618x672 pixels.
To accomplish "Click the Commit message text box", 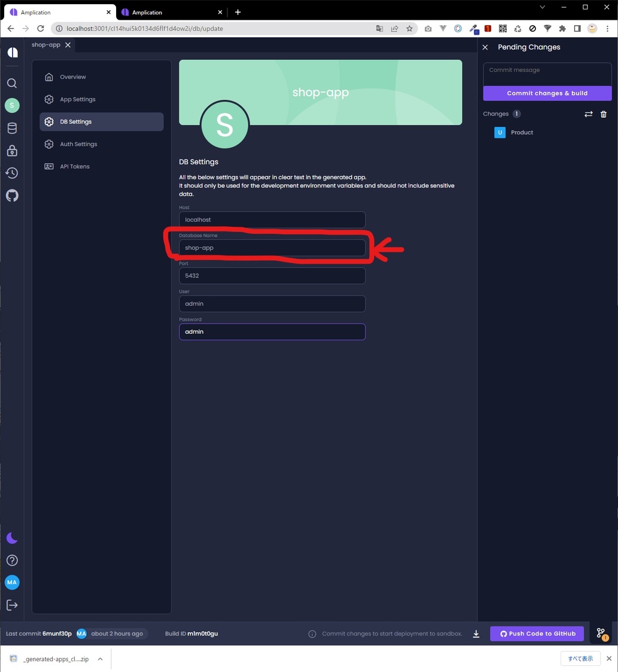I will coord(547,74).
